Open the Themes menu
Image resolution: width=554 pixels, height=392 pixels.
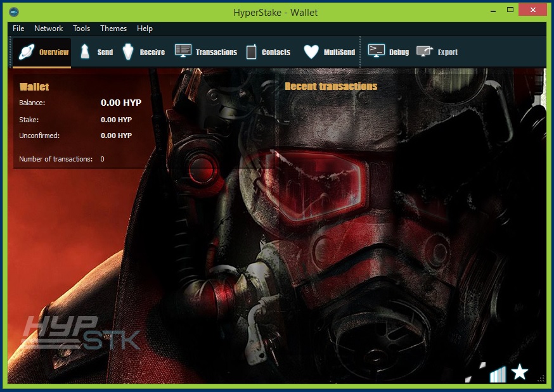point(113,28)
